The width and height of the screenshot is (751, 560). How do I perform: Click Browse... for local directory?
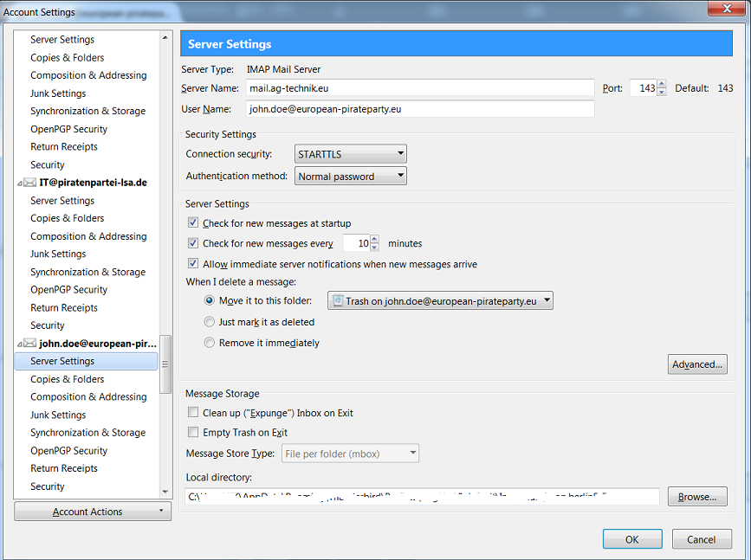(x=697, y=497)
